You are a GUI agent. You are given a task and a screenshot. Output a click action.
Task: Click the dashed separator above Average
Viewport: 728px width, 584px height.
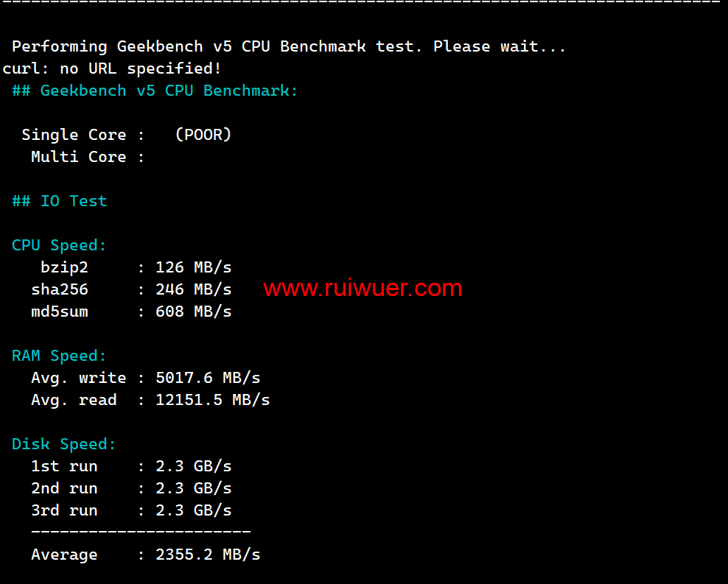[x=141, y=532]
